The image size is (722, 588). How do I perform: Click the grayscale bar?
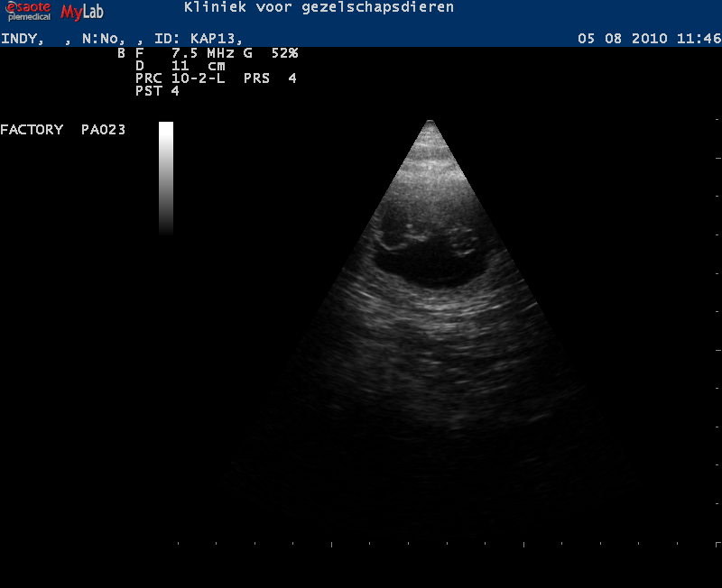166,179
